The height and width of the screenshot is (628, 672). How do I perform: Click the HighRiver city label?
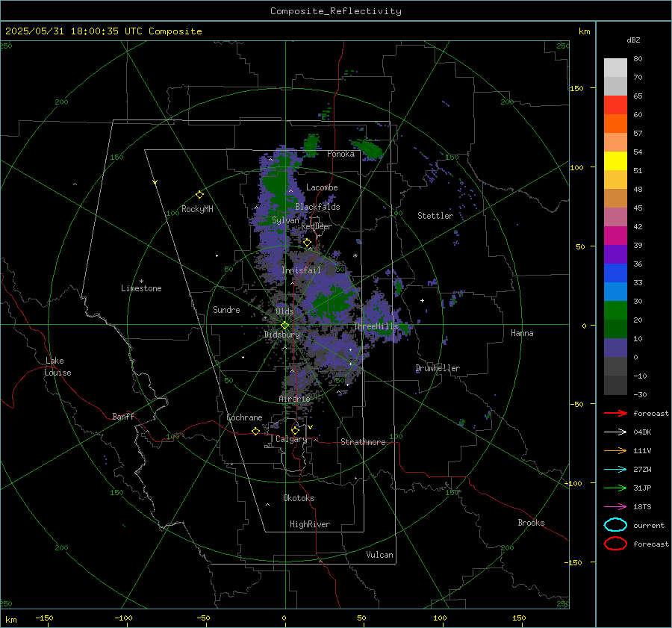coord(310,524)
